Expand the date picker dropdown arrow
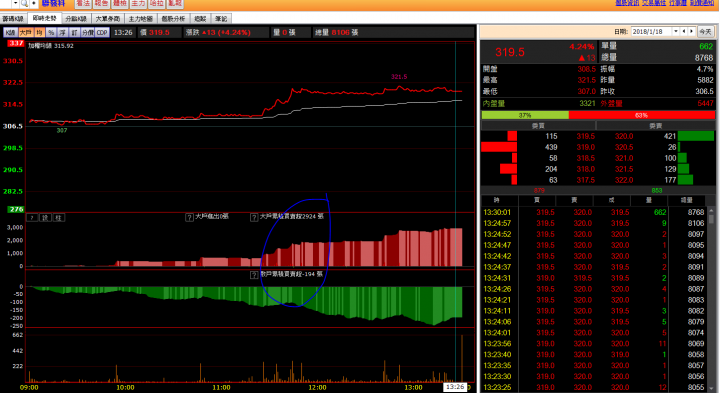The width and height of the screenshot is (720, 393). [676, 31]
